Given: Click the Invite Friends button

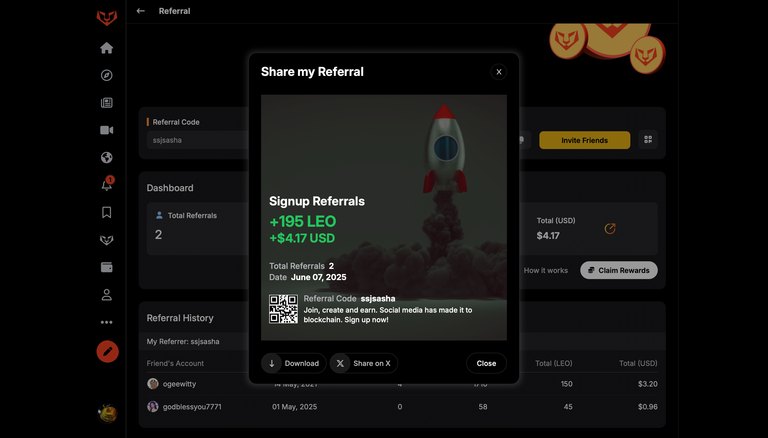Looking at the screenshot, I should point(584,140).
